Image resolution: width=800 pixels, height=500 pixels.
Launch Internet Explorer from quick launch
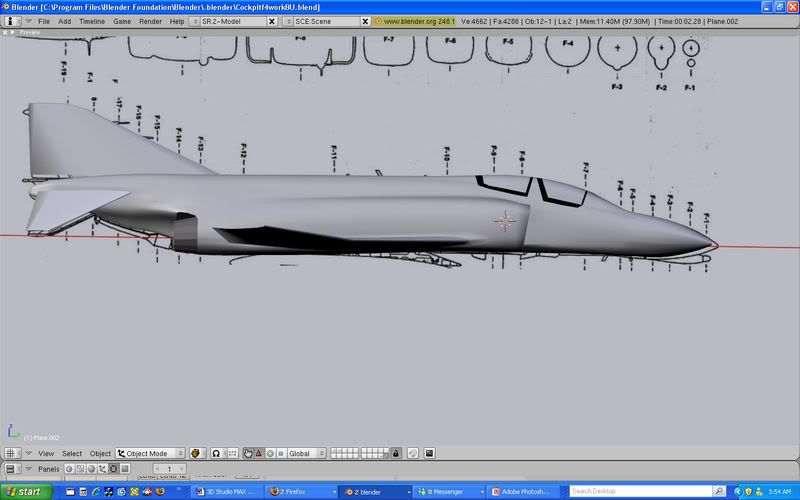(95, 492)
